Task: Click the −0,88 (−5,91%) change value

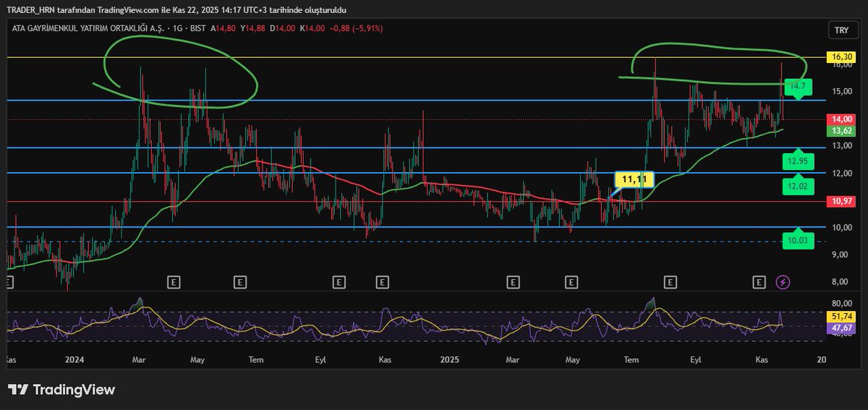Action: 355,28
